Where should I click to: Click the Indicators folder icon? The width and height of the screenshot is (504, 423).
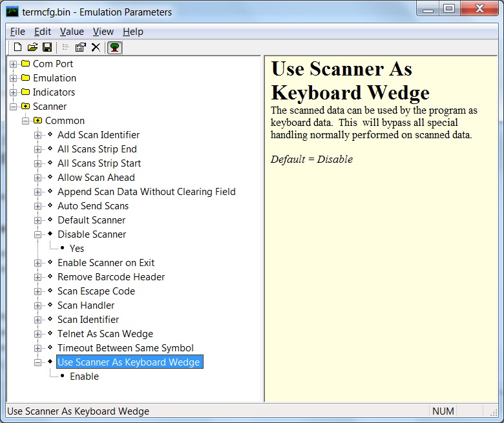[x=25, y=92]
